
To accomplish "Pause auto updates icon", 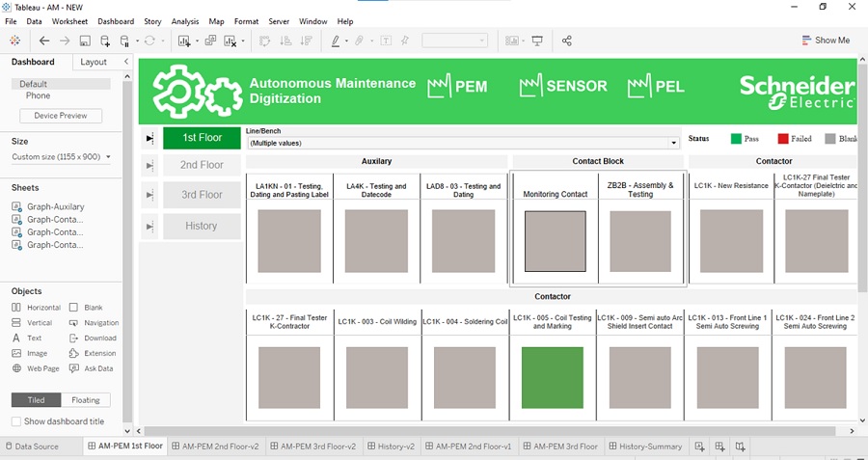I will tap(124, 41).
